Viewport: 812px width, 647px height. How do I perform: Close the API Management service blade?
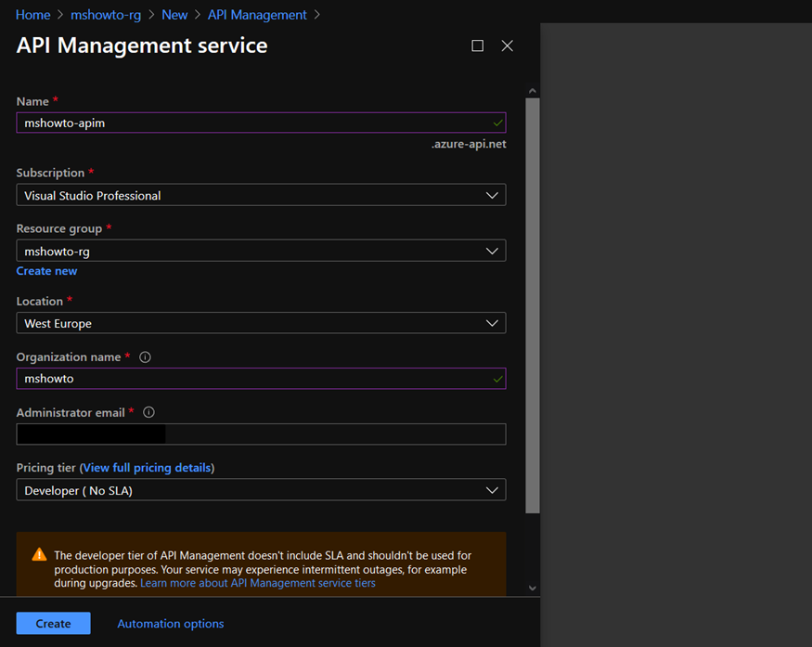click(x=507, y=45)
